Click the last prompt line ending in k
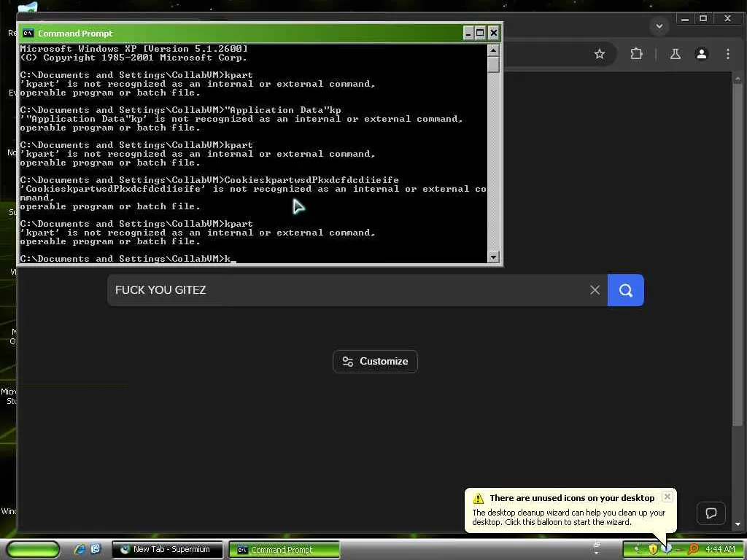The height and width of the screenshot is (560, 747). [x=128, y=259]
